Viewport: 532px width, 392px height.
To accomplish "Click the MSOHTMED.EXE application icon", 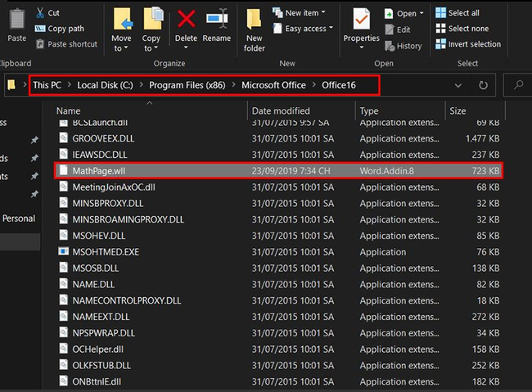I will 64,252.
